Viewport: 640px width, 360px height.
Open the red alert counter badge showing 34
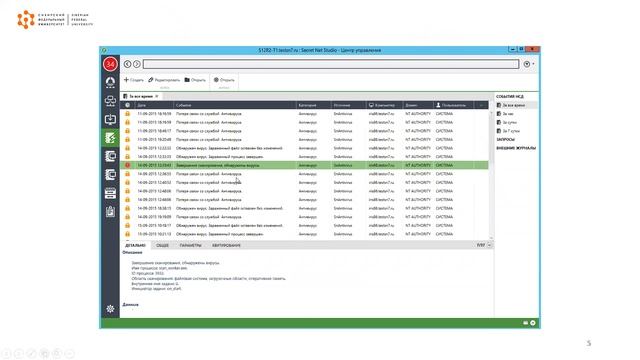click(110, 64)
